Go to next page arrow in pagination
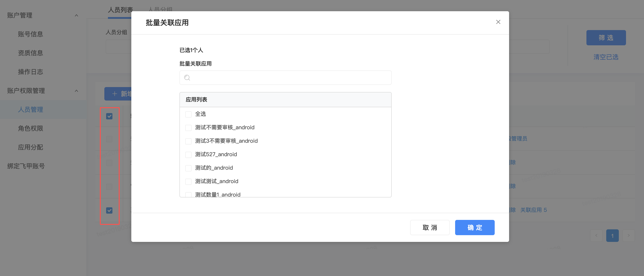 point(628,236)
